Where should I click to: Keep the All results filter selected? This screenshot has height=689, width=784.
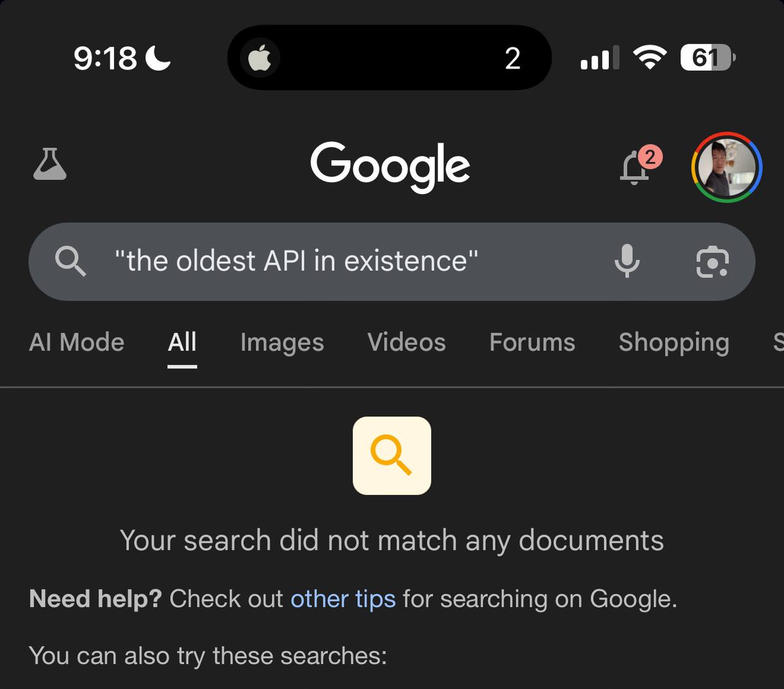point(182,343)
